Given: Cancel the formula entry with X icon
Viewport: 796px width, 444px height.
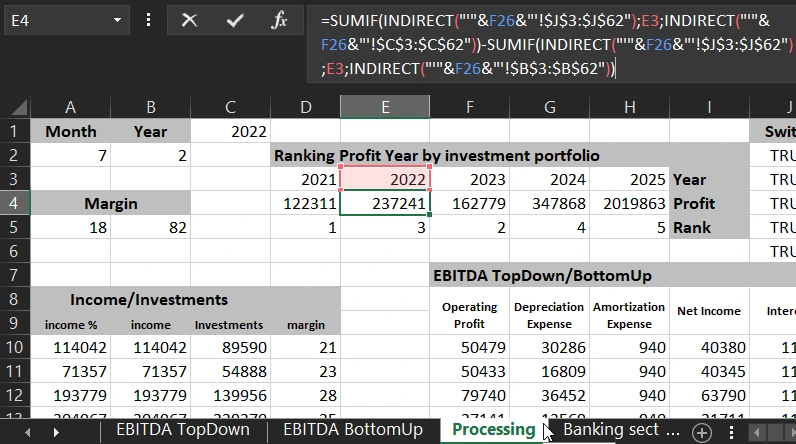Looking at the screenshot, I should click(189, 20).
